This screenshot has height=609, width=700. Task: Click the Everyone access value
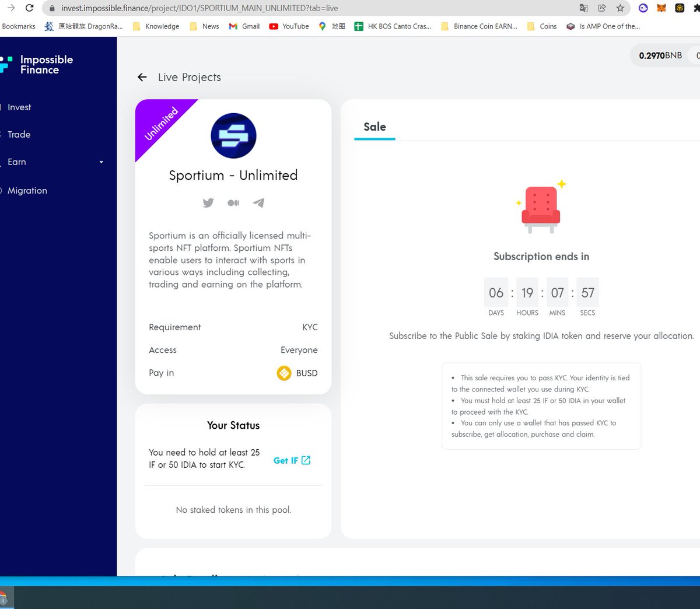(x=299, y=350)
